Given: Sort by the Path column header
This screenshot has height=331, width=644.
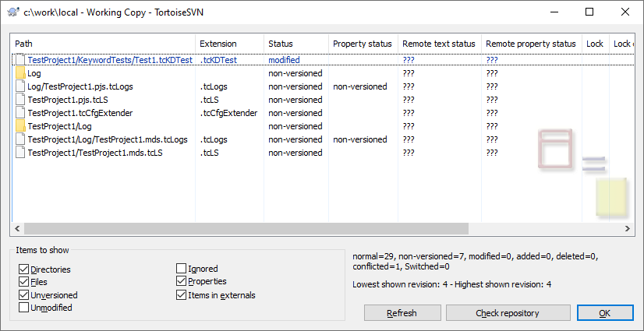Looking at the screenshot, I should [x=103, y=44].
